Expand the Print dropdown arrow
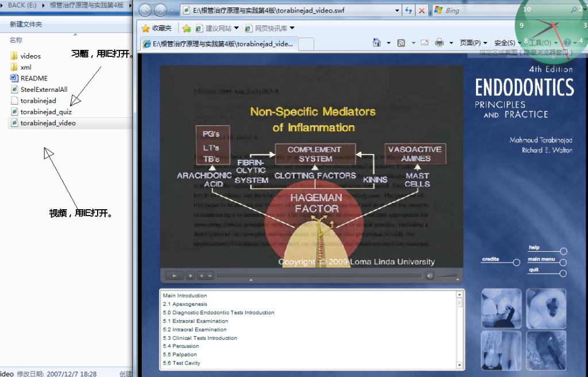Screen dimensions: 588x377 pos(451,43)
